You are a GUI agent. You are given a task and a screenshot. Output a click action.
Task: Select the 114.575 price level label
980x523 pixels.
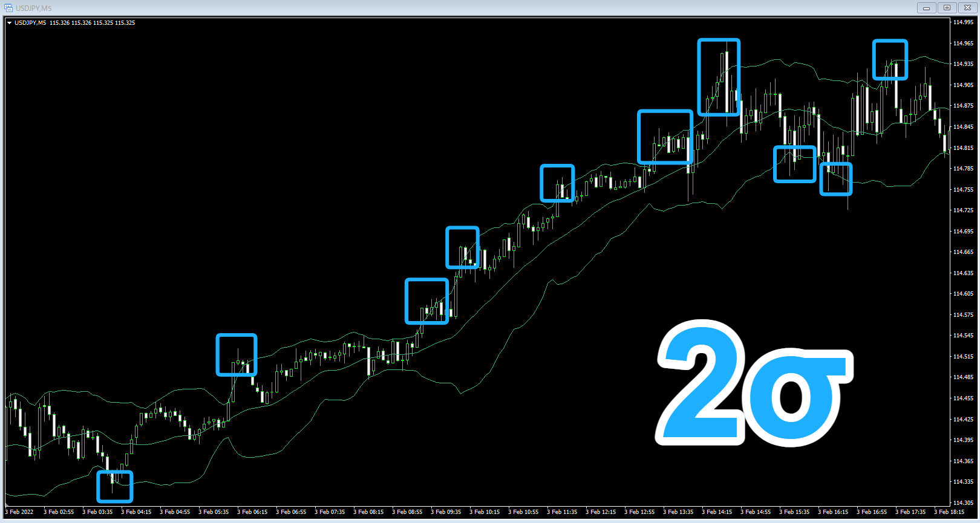pyautogui.click(x=963, y=315)
